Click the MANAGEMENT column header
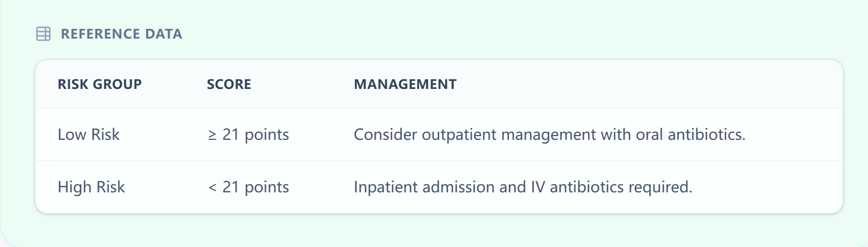Image resolution: width=868 pixels, height=247 pixels. 405,84
